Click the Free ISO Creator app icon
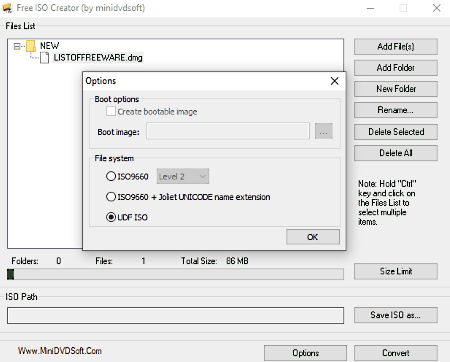 (x=7, y=8)
